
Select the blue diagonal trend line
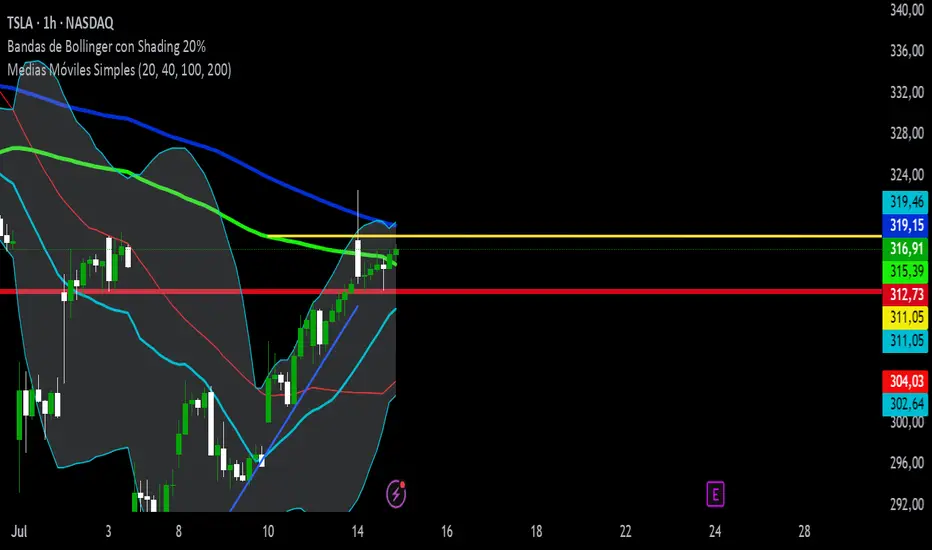294,408
